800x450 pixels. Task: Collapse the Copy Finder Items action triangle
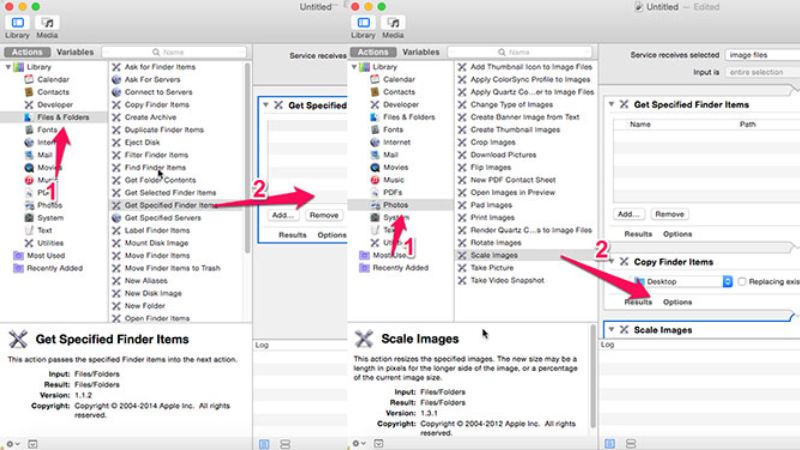click(x=611, y=262)
